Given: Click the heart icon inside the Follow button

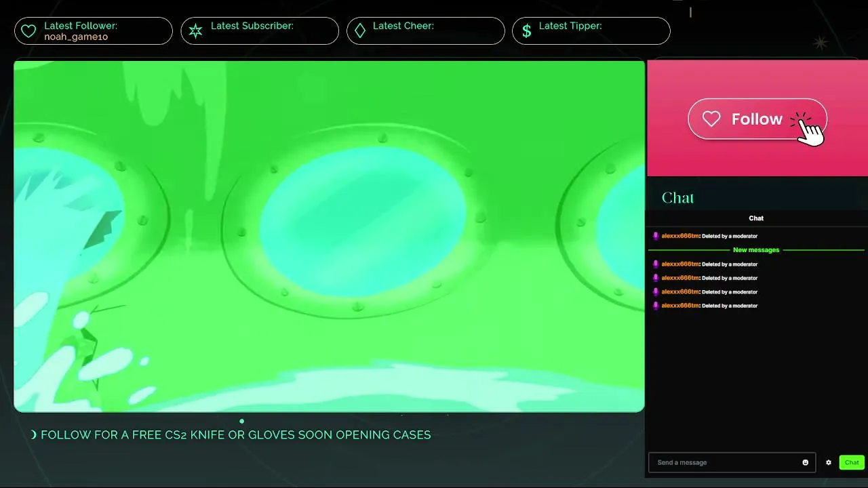Looking at the screenshot, I should (x=711, y=119).
